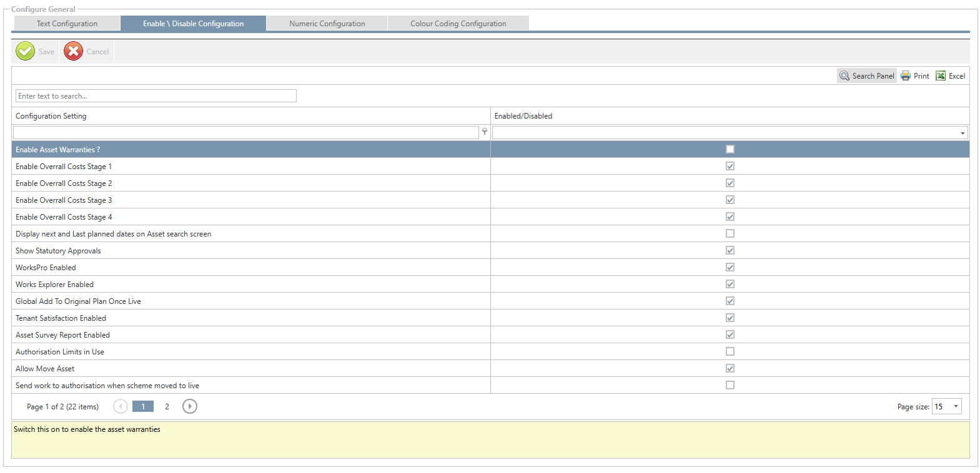Screen dimensions: 980x473
Task: Switch to the Text Configuration tab
Action: 67,24
